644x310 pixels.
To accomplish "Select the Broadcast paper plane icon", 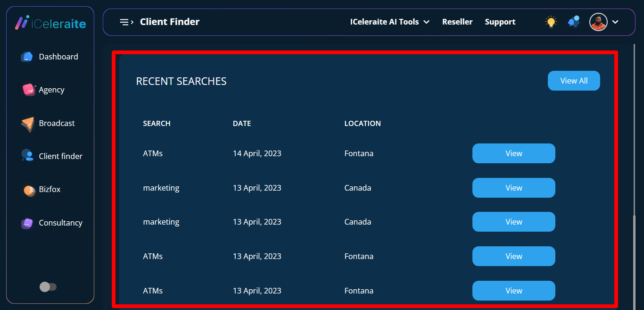I will [28, 124].
